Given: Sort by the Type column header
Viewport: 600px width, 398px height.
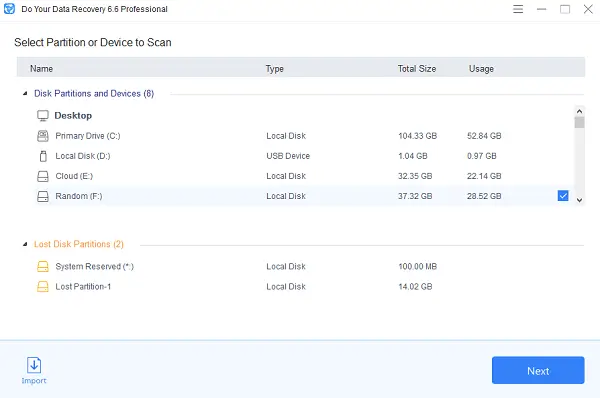Looking at the screenshot, I should [x=275, y=69].
